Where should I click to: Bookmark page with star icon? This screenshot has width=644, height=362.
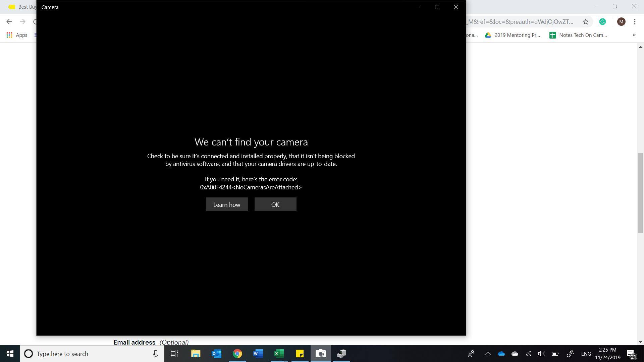pos(585,22)
